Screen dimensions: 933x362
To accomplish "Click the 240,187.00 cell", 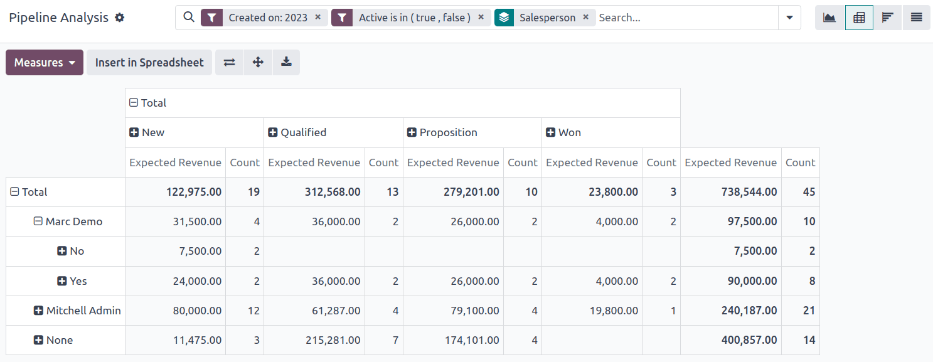I will coord(731,311).
